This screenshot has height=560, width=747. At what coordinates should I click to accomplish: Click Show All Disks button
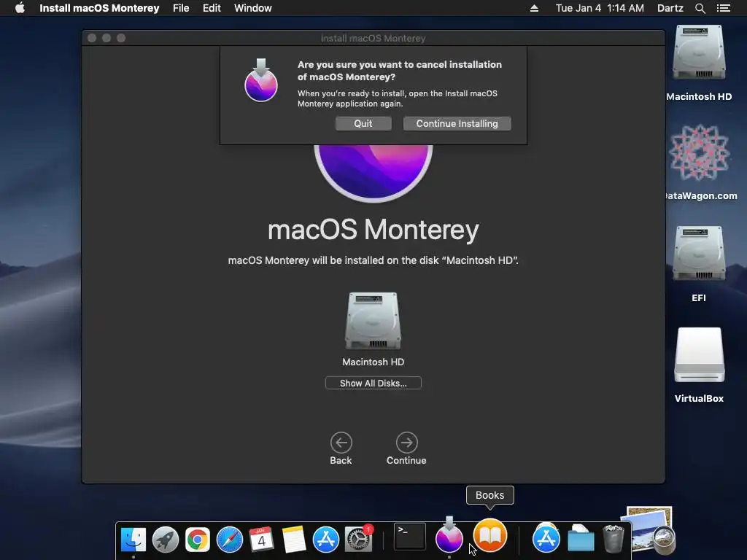373,383
